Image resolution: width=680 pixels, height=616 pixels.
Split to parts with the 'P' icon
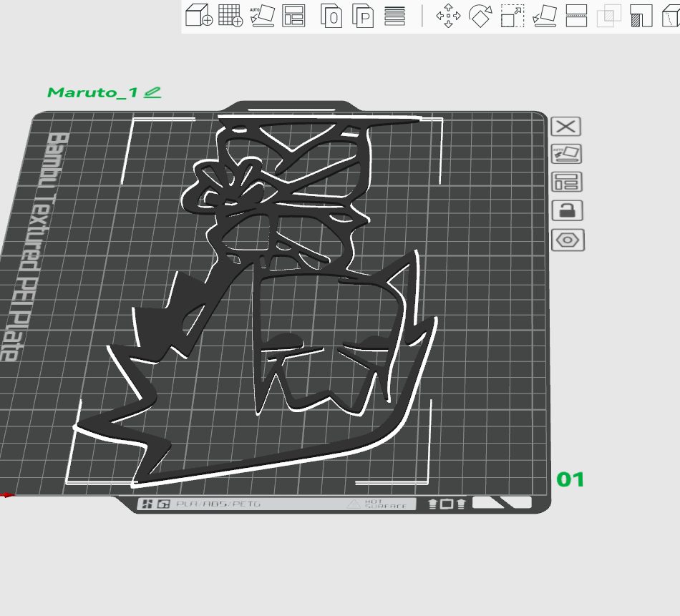point(363,16)
